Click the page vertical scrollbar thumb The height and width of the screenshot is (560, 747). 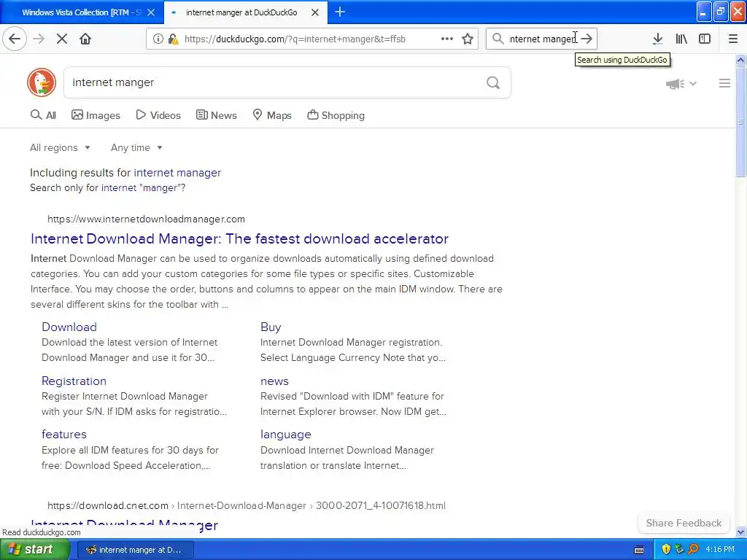pyautogui.click(x=740, y=122)
